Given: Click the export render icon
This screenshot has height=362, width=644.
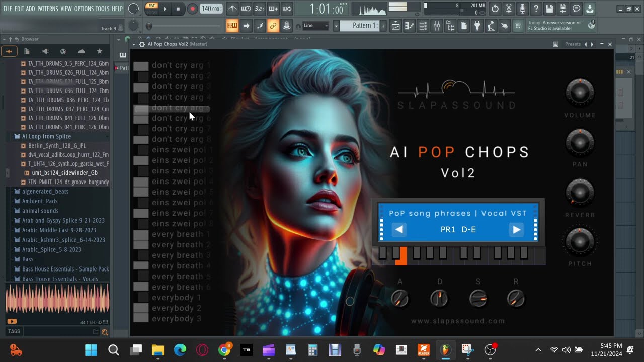Looking at the screenshot, I should point(563,9).
